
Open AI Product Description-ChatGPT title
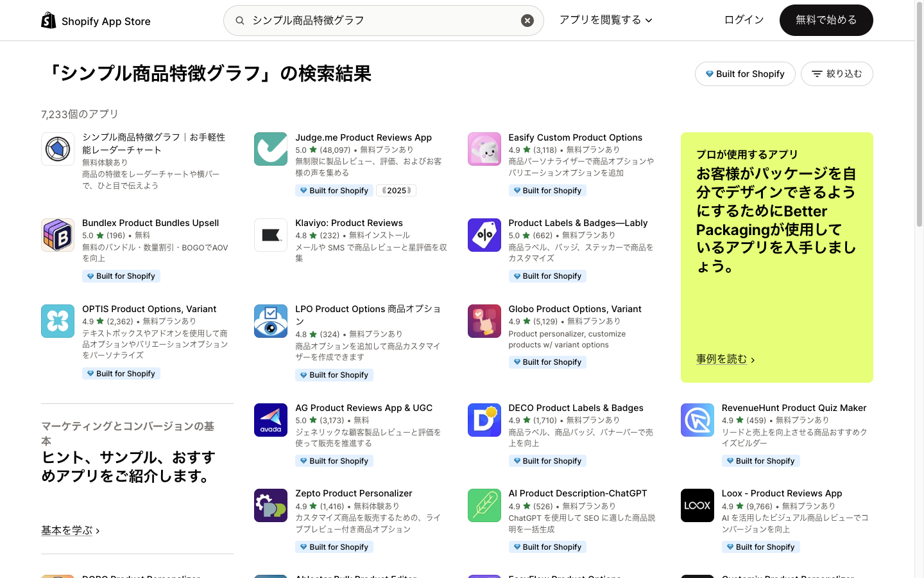577,493
